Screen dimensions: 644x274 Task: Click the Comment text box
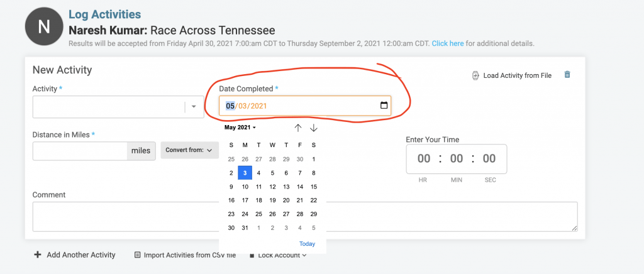tap(305, 217)
